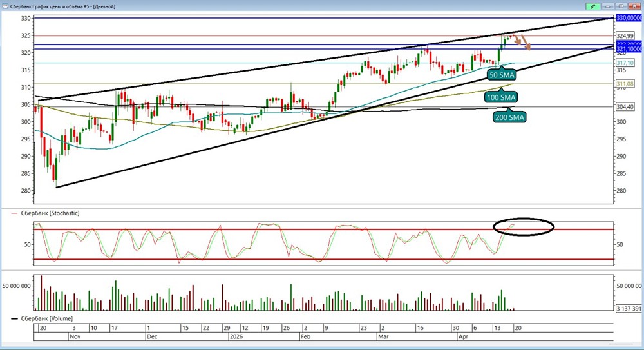Click the green chain-link anchor button
The width and height of the screenshot is (644, 350).
[593, 6]
